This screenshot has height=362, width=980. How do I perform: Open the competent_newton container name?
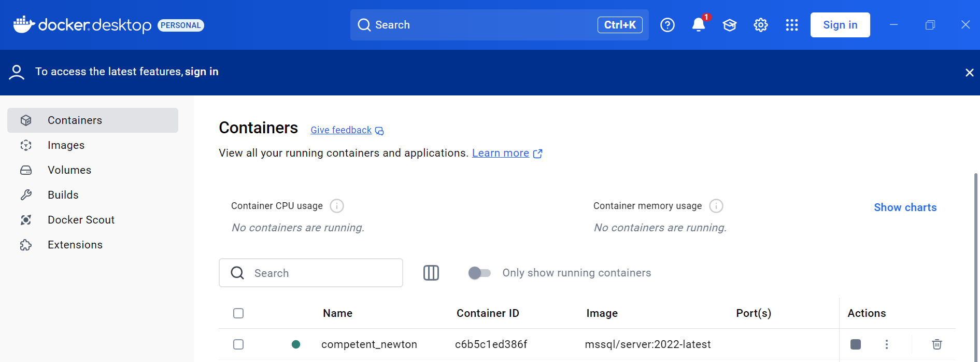point(369,344)
